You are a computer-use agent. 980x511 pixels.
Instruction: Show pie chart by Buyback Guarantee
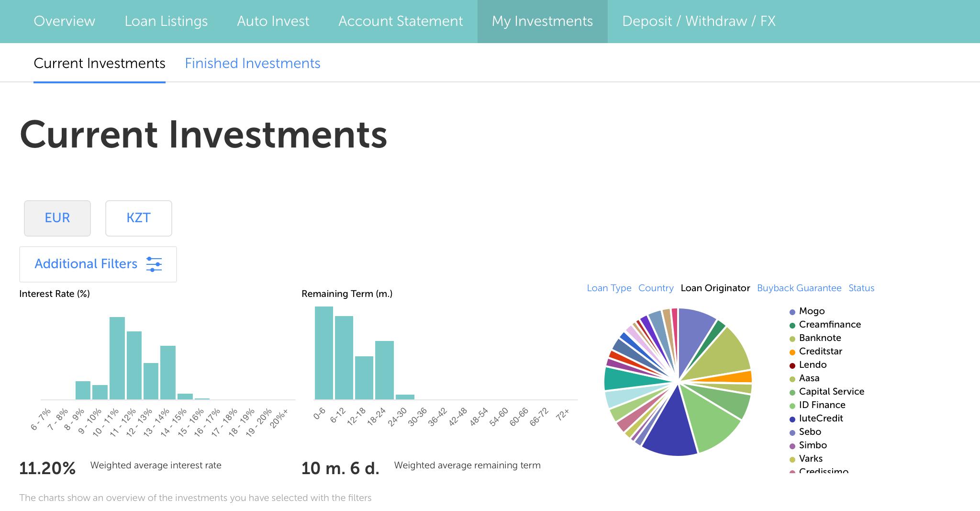(x=799, y=288)
